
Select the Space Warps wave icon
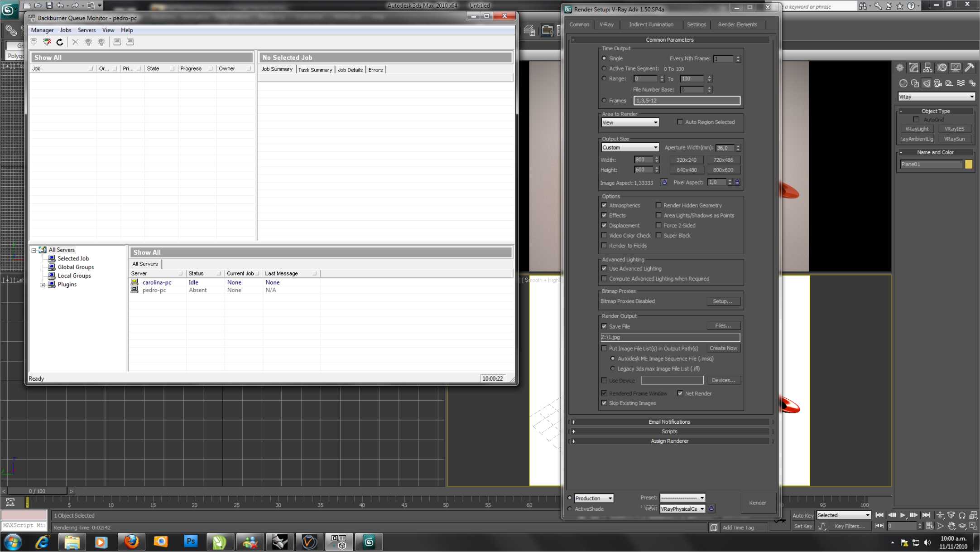pos(961,83)
